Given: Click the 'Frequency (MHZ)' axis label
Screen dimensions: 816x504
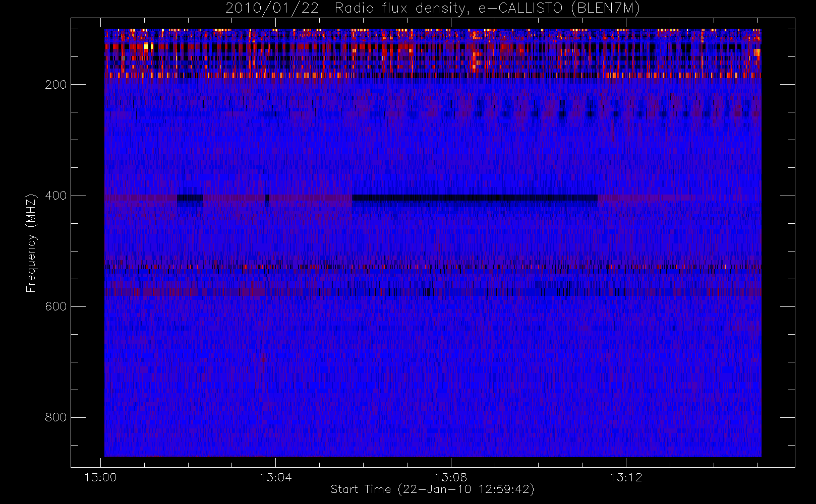Looking at the screenshot, I should (x=31, y=243).
